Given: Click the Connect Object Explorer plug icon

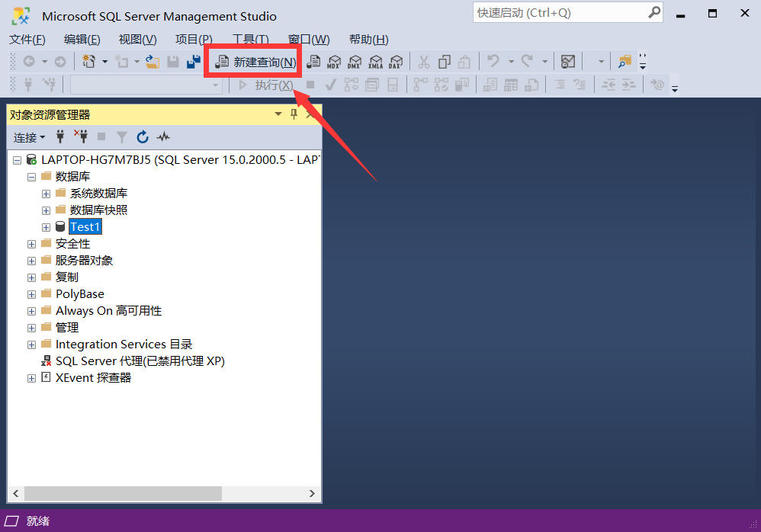Looking at the screenshot, I should pos(60,136).
